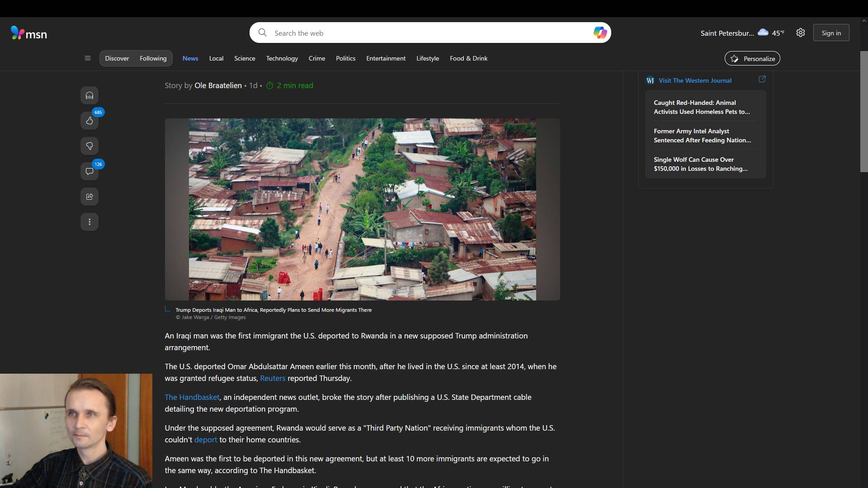Click the Personalize button

click(x=752, y=59)
